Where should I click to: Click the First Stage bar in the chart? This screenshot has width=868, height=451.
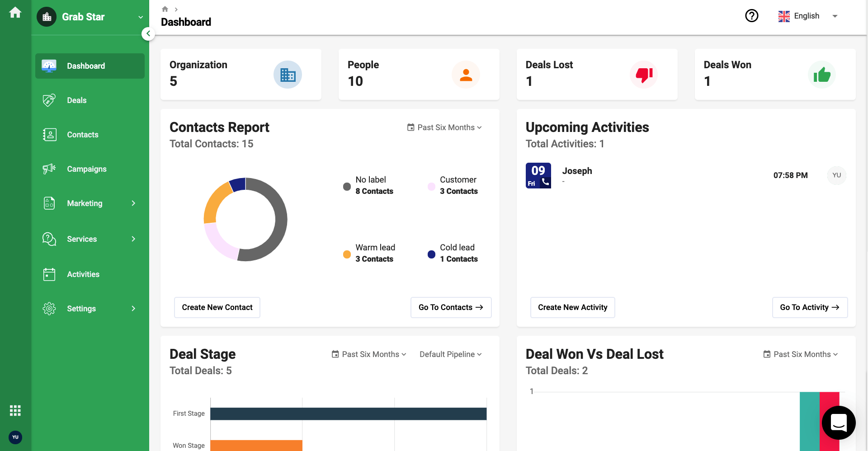click(x=349, y=414)
